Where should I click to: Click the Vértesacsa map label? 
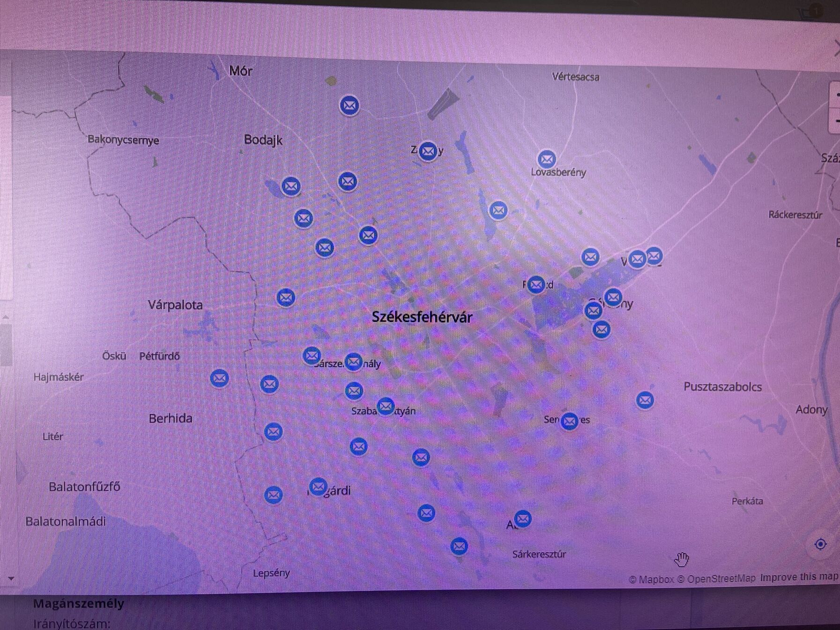[576, 77]
